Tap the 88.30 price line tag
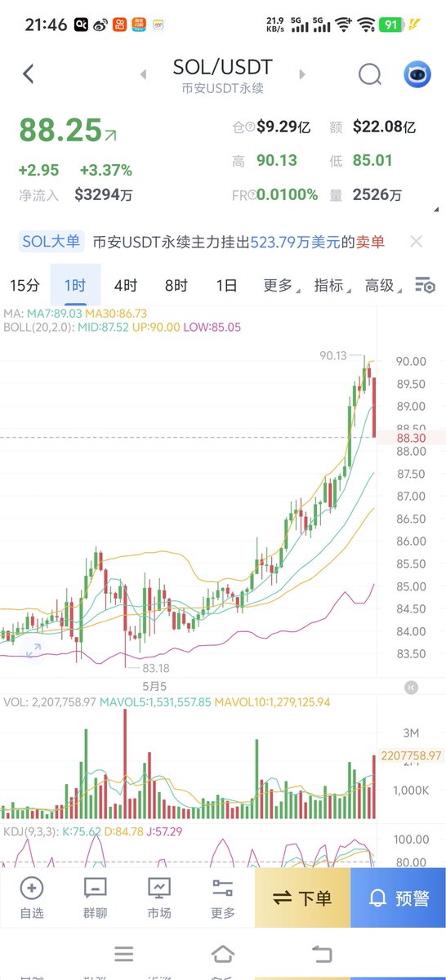The width and height of the screenshot is (446, 980). [x=410, y=439]
